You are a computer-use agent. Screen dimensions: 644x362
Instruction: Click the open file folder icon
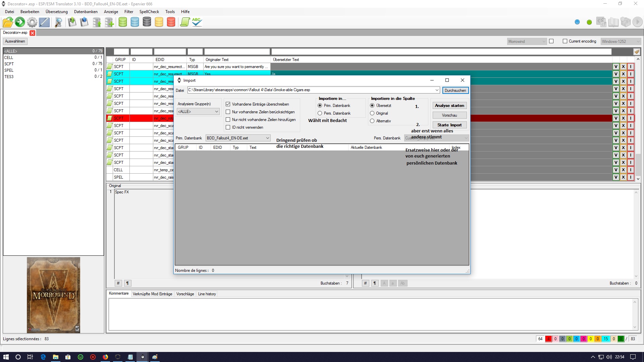point(8,22)
